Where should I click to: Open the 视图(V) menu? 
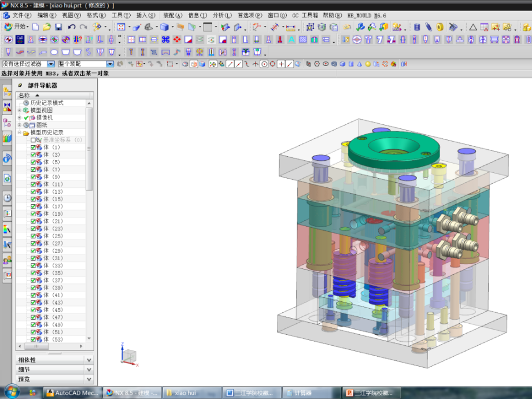72,15
